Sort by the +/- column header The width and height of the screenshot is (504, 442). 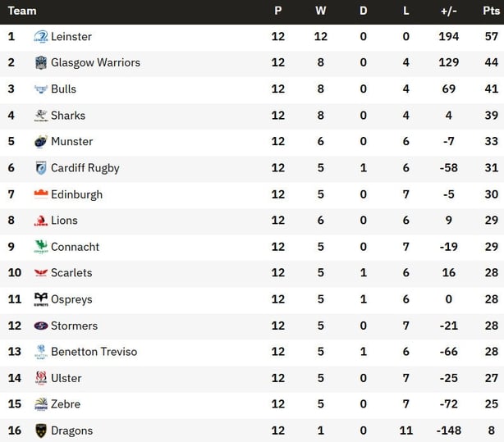click(x=449, y=11)
